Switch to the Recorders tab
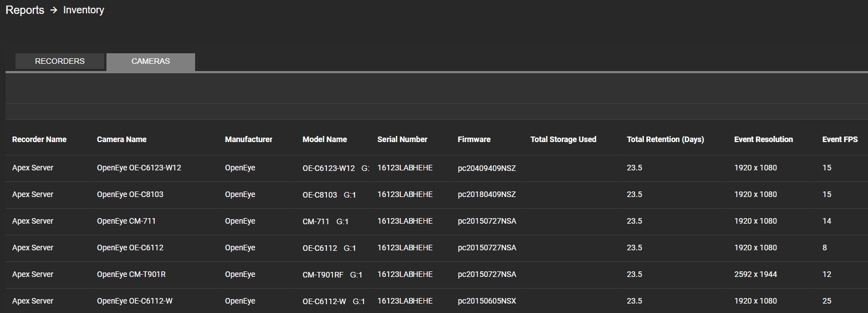868x313 pixels. [x=60, y=61]
